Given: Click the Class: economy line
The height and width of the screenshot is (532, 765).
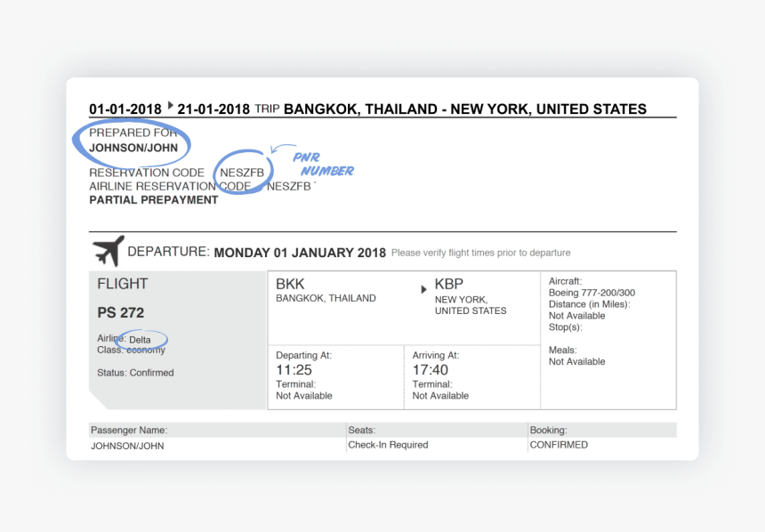Looking at the screenshot, I should pyautogui.click(x=132, y=350).
